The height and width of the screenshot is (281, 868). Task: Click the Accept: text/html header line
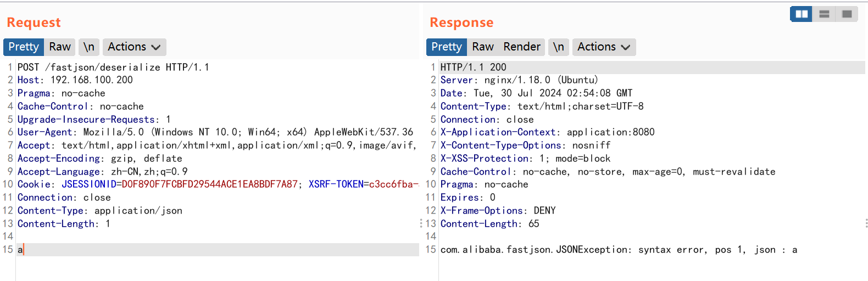pos(217,145)
